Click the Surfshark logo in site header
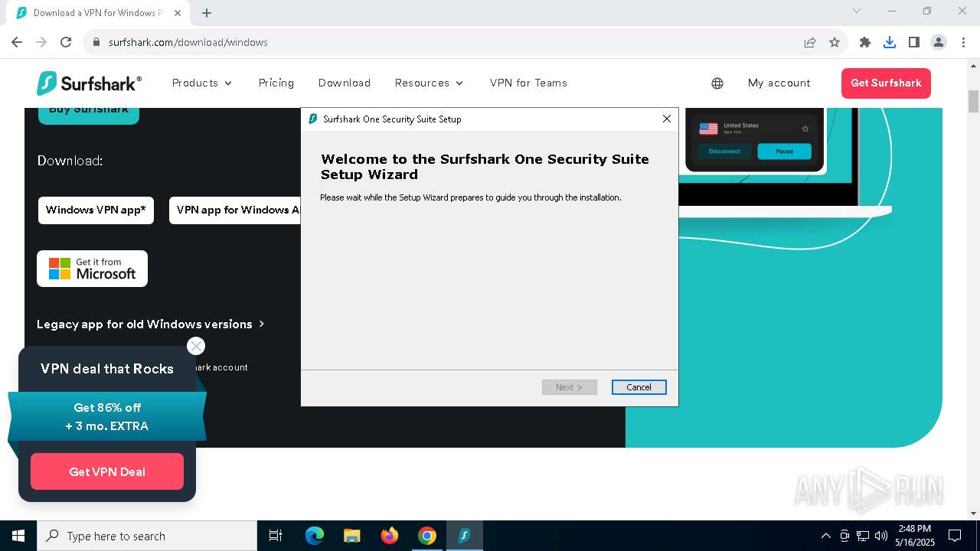This screenshot has width=980, height=551. pos(89,83)
